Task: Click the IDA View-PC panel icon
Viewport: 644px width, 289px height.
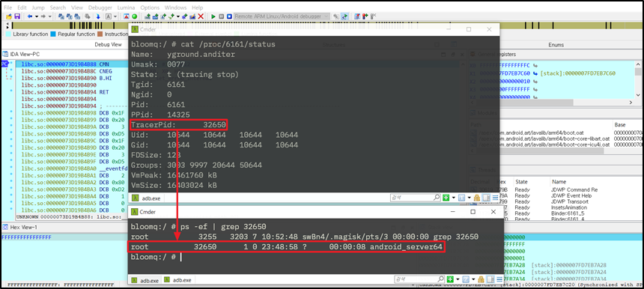Action: click(x=5, y=54)
